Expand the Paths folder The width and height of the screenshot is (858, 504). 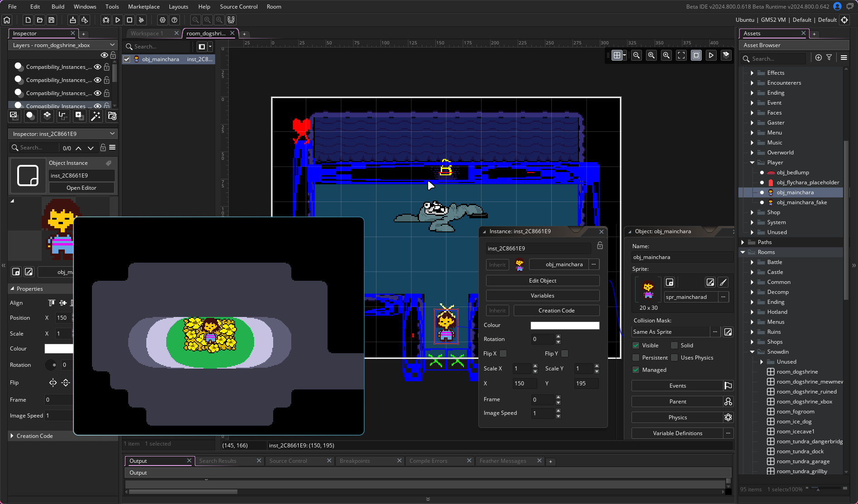point(742,242)
